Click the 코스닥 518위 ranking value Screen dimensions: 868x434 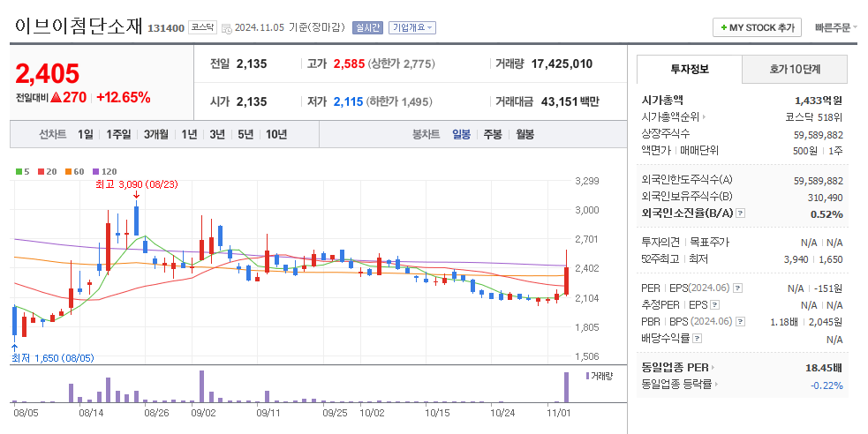tap(814, 117)
